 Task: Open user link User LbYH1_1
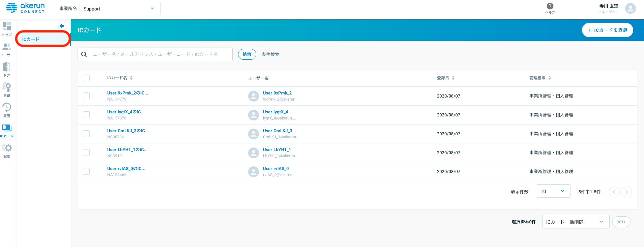pyautogui.click(x=277, y=150)
